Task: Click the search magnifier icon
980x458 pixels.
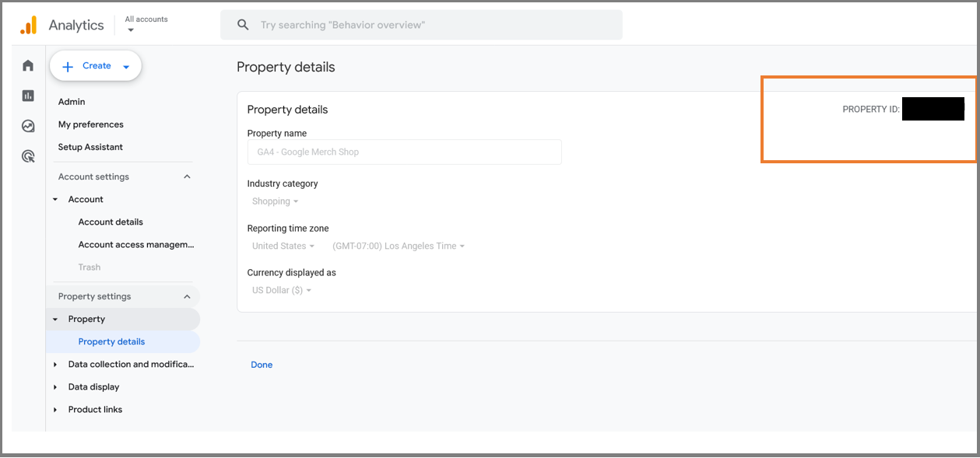Action: click(x=243, y=25)
